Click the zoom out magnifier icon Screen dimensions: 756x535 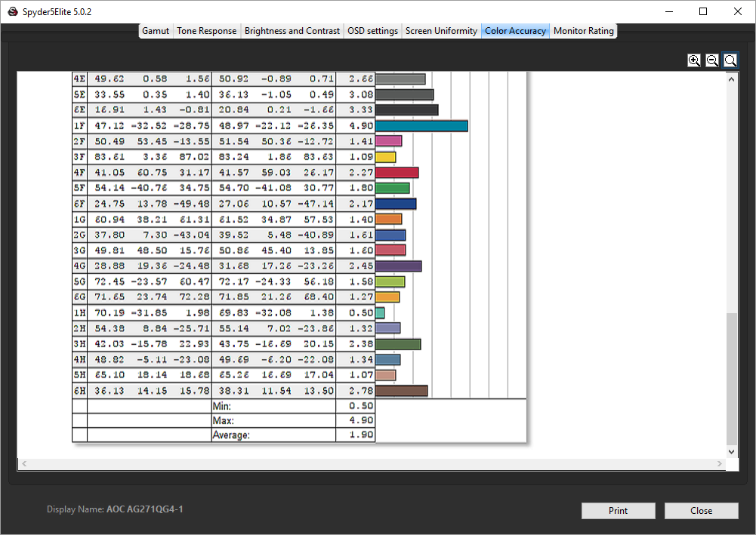click(x=712, y=60)
